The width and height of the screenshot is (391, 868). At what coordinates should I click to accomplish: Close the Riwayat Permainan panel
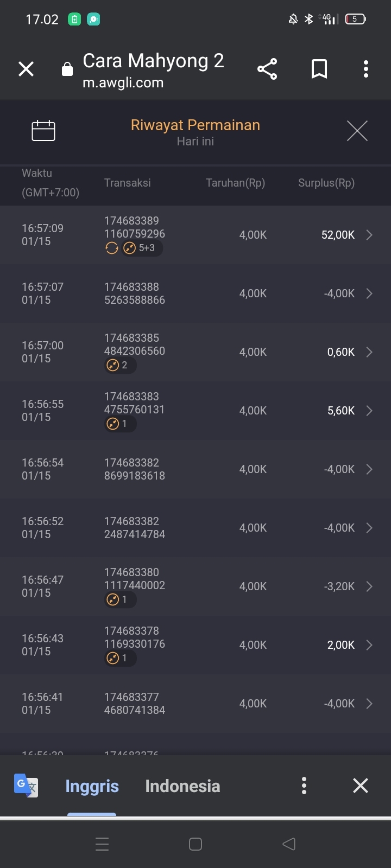tap(357, 131)
